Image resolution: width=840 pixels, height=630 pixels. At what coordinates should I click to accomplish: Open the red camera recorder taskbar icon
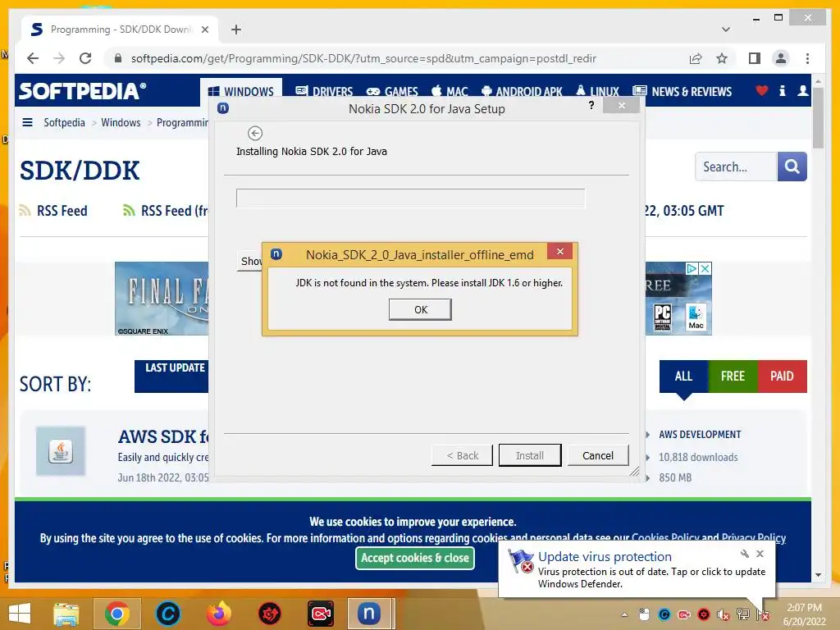click(x=321, y=614)
